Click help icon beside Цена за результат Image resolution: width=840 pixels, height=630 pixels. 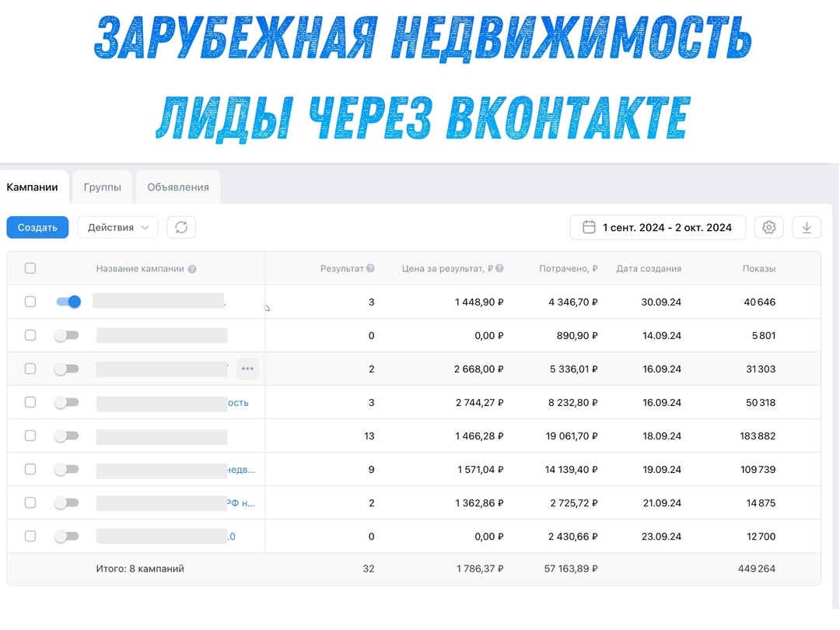(499, 268)
